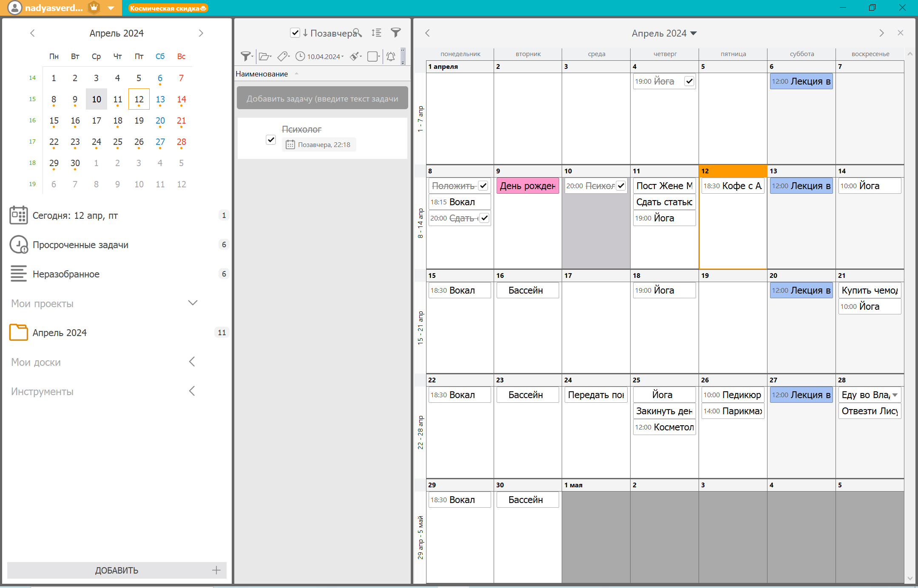Toggle checkbox on Йога event April 4
The height and width of the screenshot is (588, 918).
click(x=689, y=81)
